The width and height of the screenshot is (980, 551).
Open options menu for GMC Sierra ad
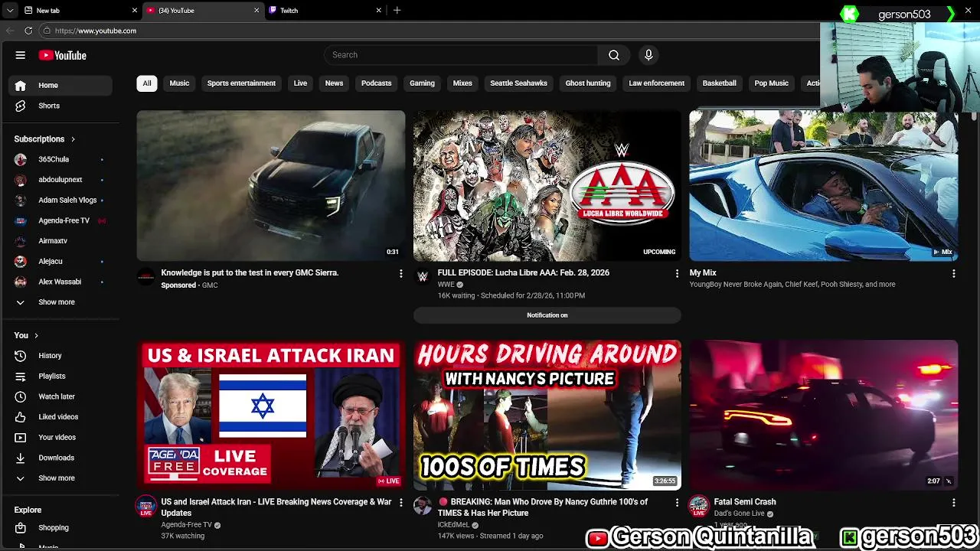click(x=400, y=273)
